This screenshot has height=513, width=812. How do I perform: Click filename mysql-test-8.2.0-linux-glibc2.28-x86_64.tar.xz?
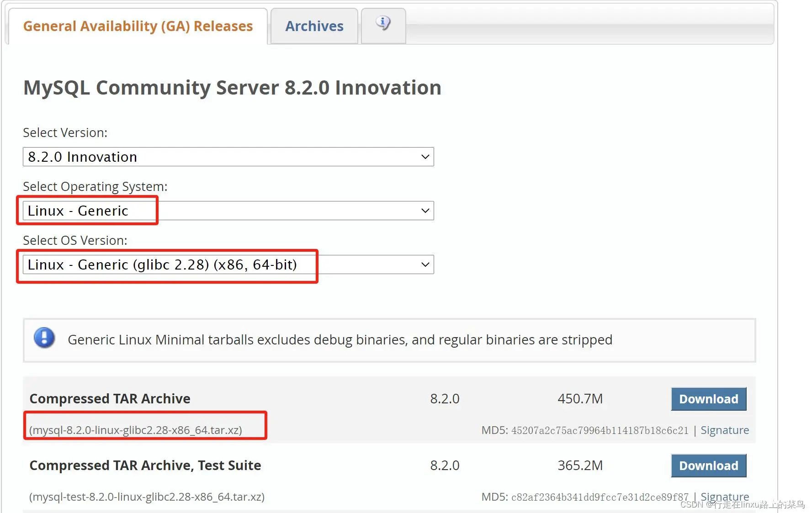147,497
